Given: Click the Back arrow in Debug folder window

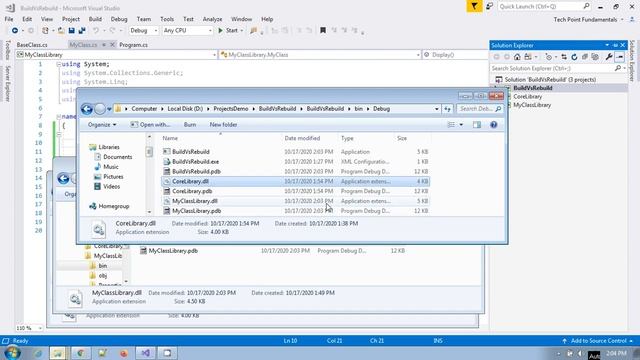Looking at the screenshot, I should [87, 109].
